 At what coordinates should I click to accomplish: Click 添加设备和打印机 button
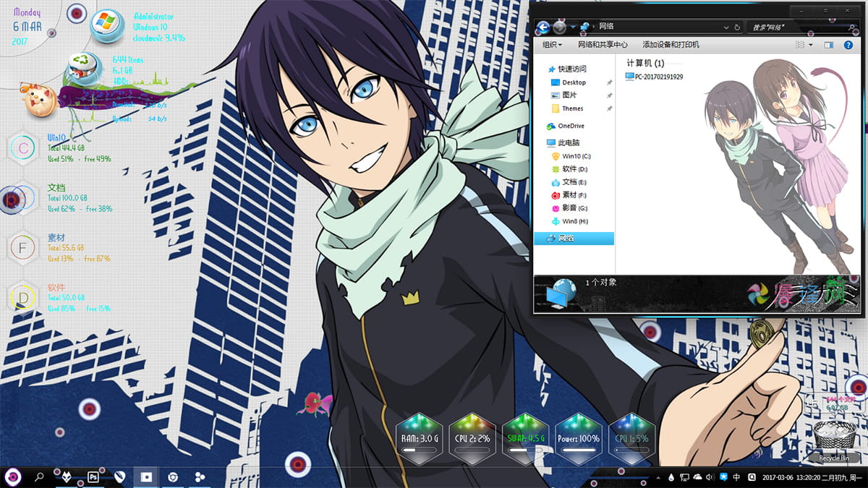click(671, 45)
